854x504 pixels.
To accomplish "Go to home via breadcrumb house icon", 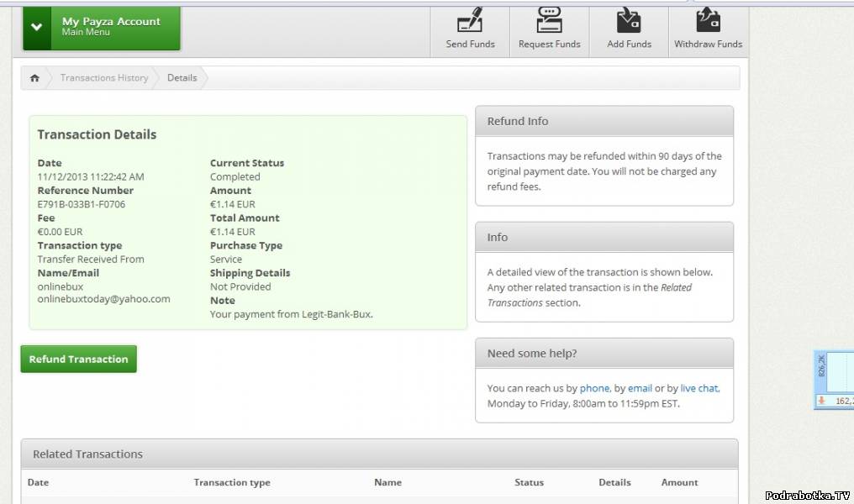I will point(34,78).
